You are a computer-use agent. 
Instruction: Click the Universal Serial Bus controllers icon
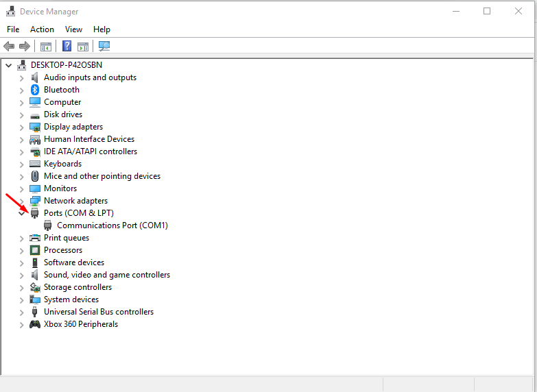(34, 312)
